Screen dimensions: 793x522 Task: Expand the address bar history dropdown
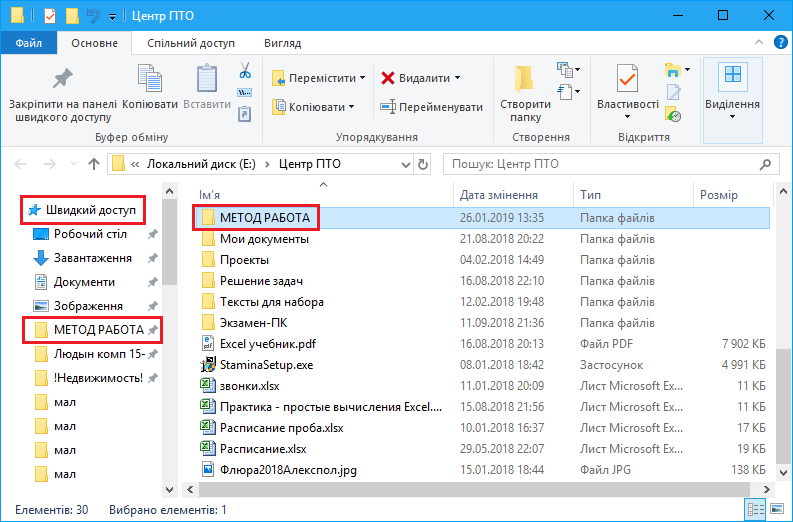point(406,164)
